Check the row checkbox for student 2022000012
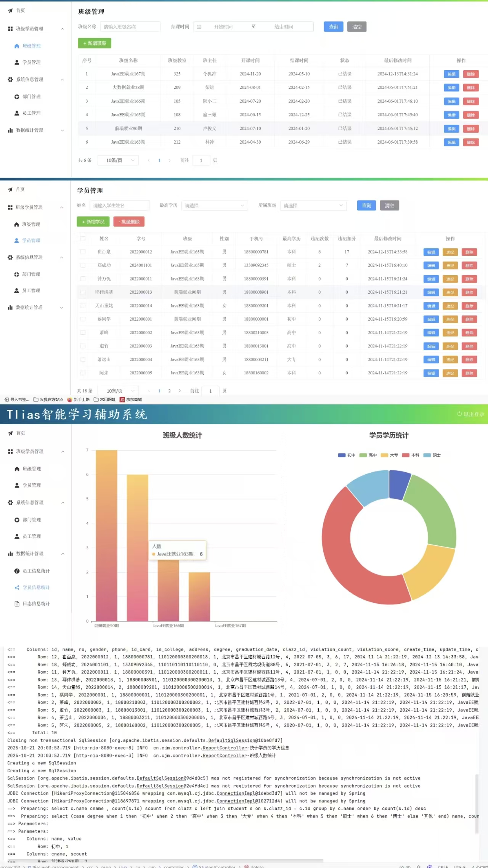The image size is (488, 868). point(83,252)
